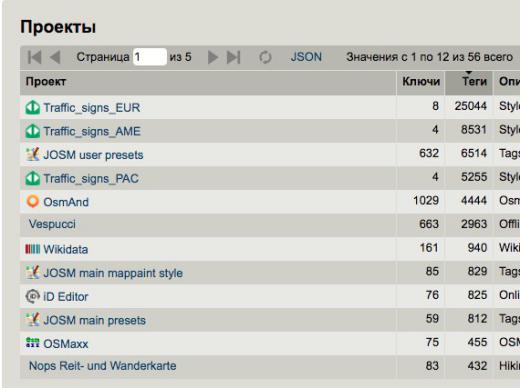Go to the previous page

55,57
